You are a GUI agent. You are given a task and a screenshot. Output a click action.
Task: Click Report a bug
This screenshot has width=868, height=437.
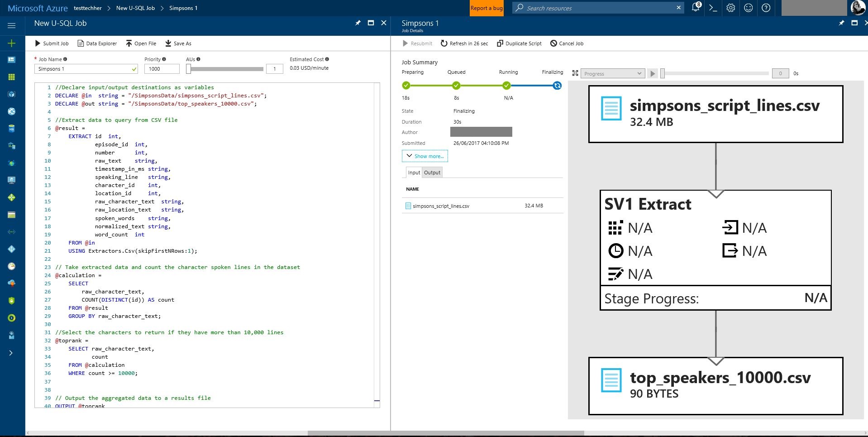click(x=486, y=8)
